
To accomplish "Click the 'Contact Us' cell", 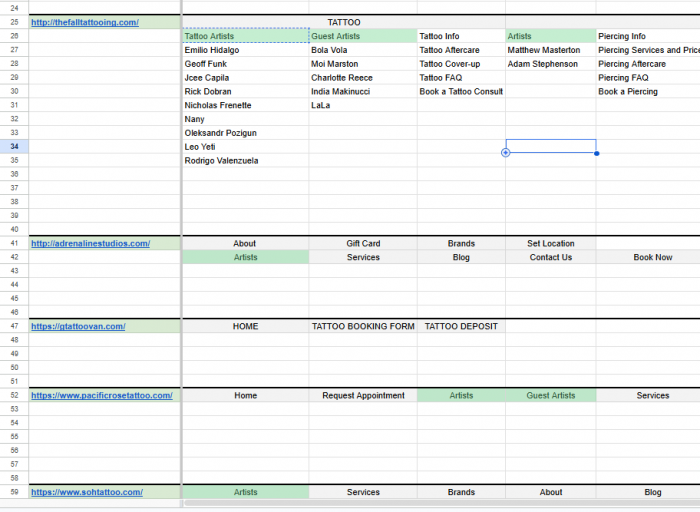I will coord(550,257).
